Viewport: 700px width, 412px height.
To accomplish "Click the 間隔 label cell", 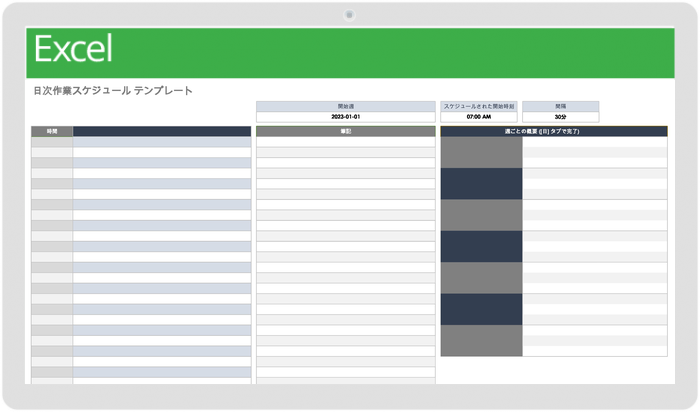I will point(561,106).
